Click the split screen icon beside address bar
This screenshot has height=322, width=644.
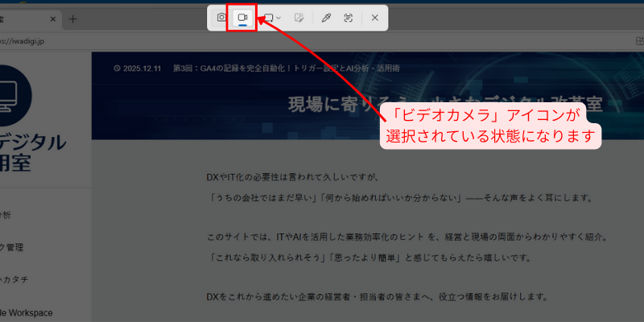tap(639, 41)
